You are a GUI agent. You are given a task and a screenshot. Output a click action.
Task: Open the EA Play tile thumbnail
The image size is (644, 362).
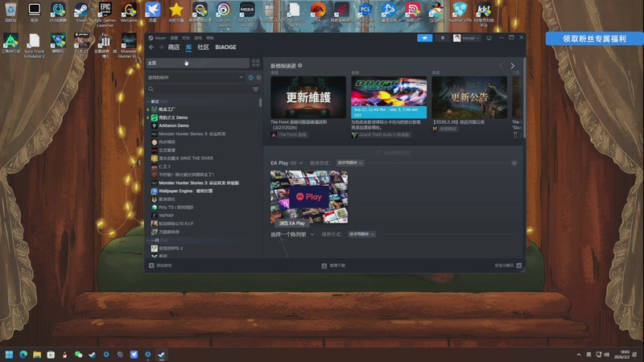click(309, 197)
